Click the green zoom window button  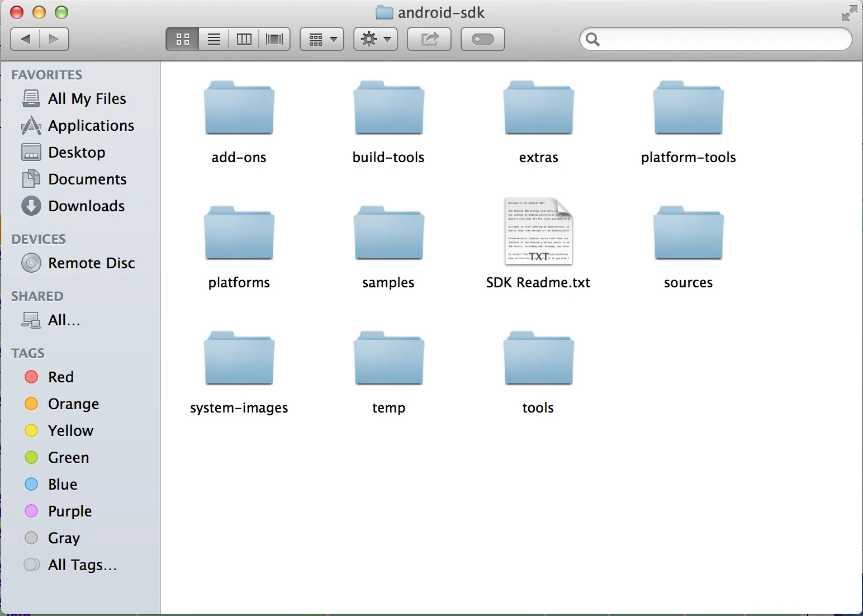pos(61,12)
